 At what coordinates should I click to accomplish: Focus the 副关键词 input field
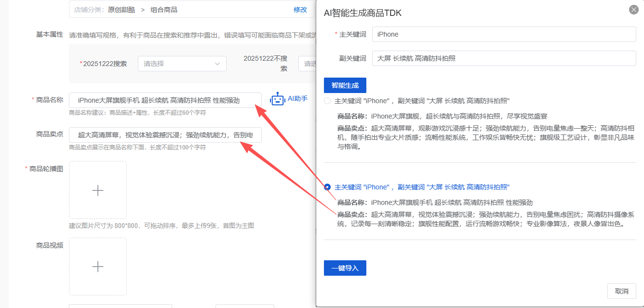coord(504,58)
